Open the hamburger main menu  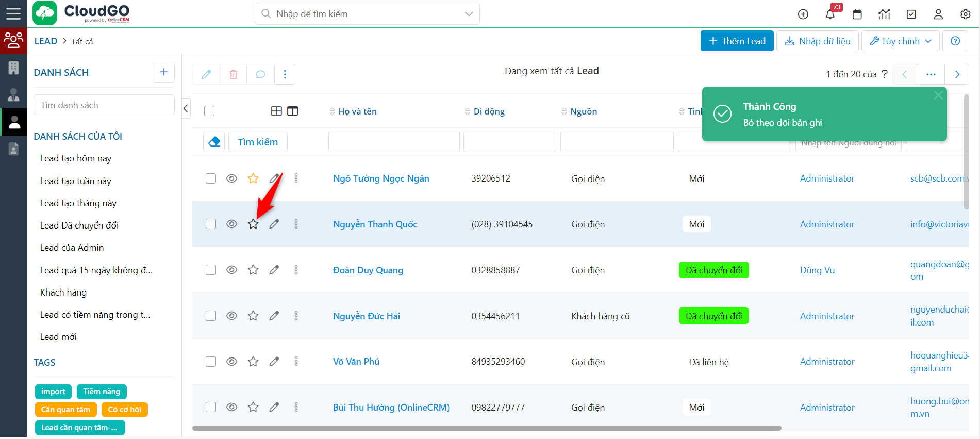[x=13, y=13]
